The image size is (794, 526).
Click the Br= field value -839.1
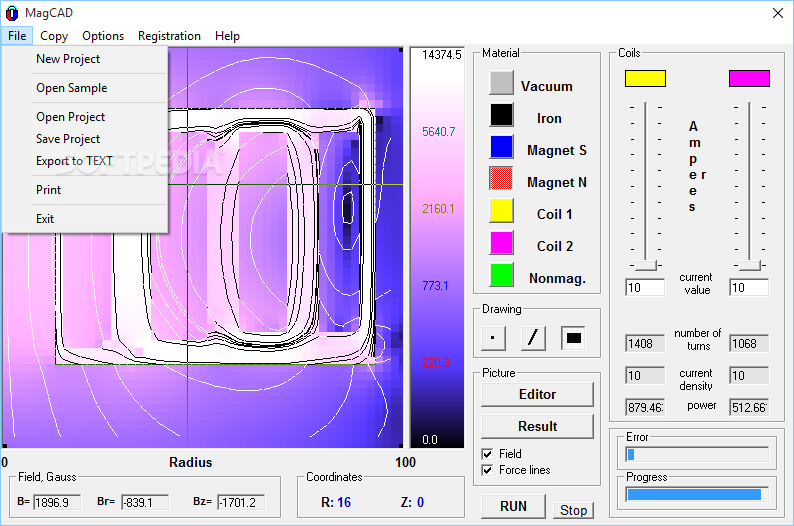145,503
